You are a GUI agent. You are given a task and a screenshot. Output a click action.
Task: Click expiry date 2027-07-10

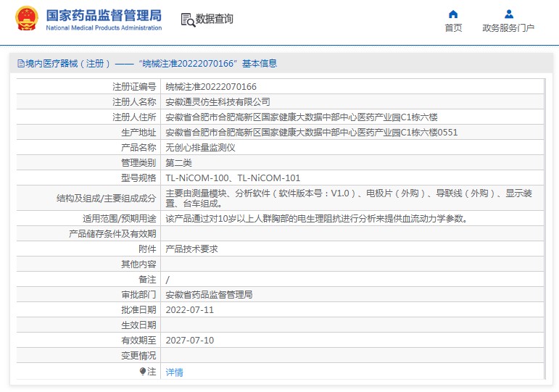(x=190, y=341)
